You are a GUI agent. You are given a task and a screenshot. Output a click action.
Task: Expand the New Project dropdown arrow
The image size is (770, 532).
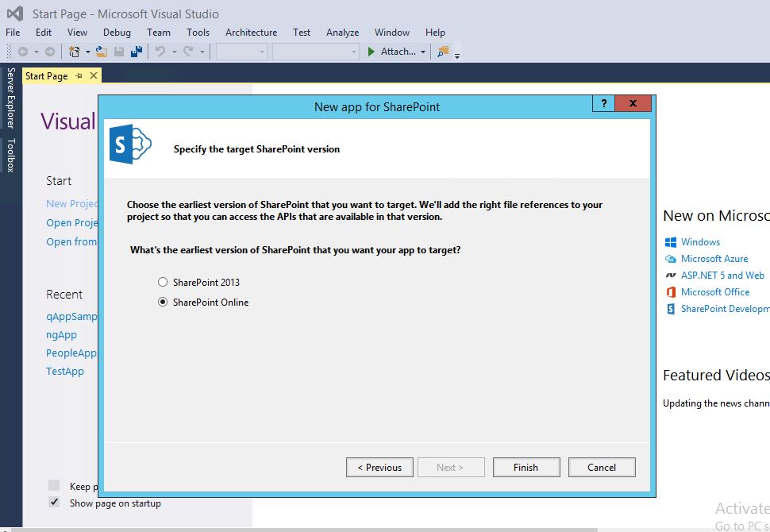tap(88, 52)
